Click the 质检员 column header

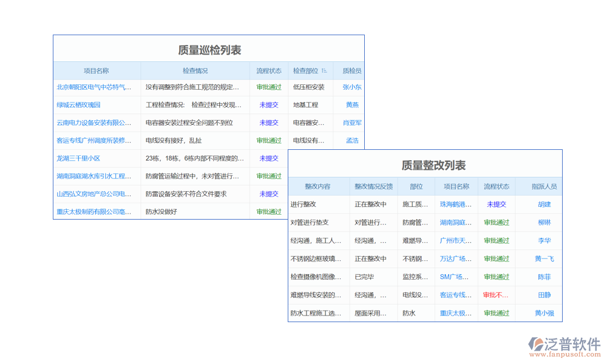[x=351, y=71]
